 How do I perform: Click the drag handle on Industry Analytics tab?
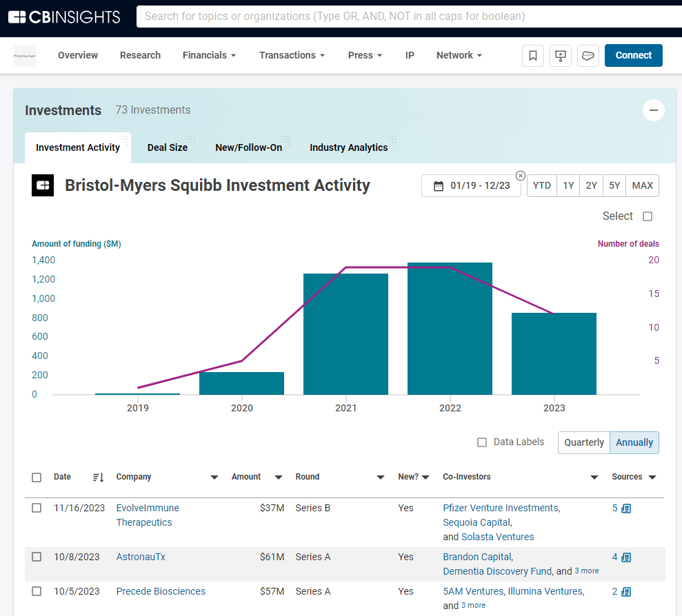[x=391, y=140]
